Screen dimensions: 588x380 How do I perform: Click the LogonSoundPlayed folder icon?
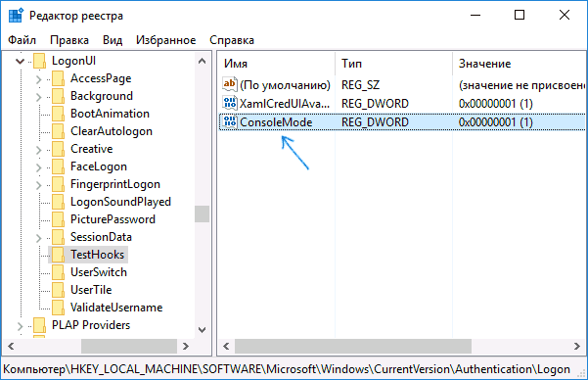coord(58,202)
